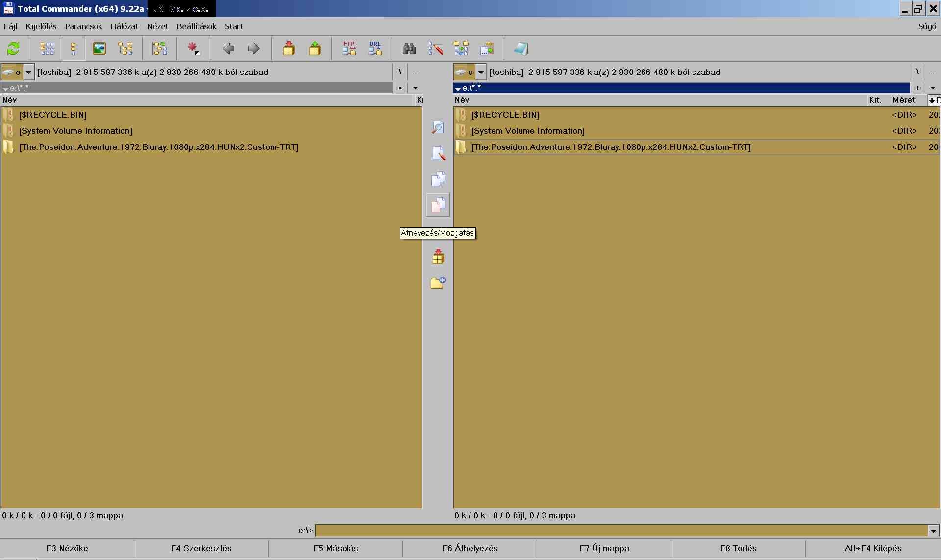Open the Súgó help menu
This screenshot has width=941, height=560.
click(x=927, y=26)
